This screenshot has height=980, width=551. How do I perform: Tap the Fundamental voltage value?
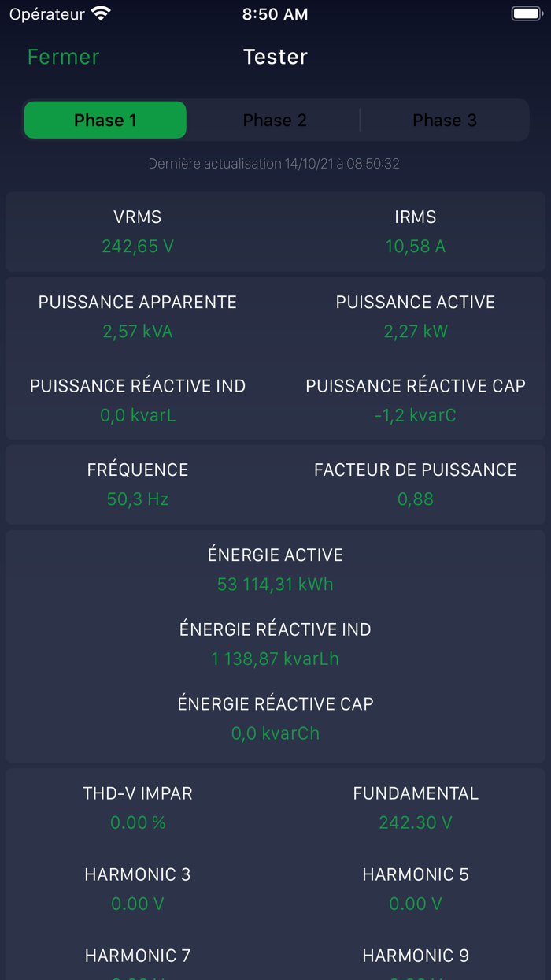tap(415, 822)
